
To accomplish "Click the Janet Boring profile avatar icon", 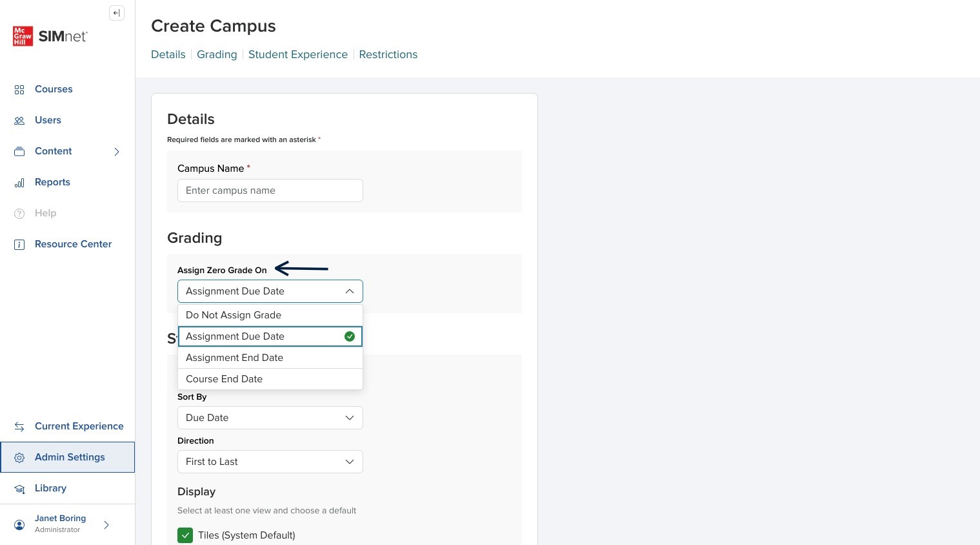I will pos(19,524).
